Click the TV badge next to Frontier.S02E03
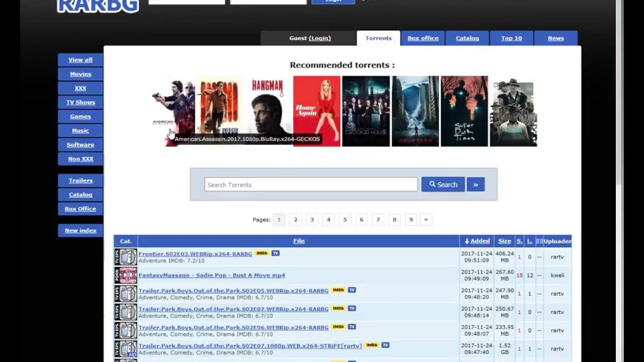 (x=275, y=253)
